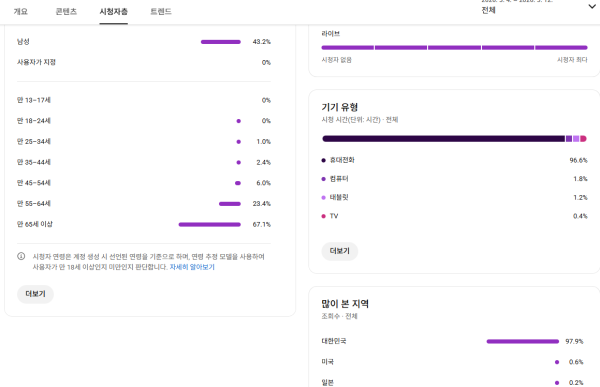The height and width of the screenshot is (387, 600).
Task: Click the 시청 시간(단위: 시간) · 전체 subtitle
Action: pos(360,120)
